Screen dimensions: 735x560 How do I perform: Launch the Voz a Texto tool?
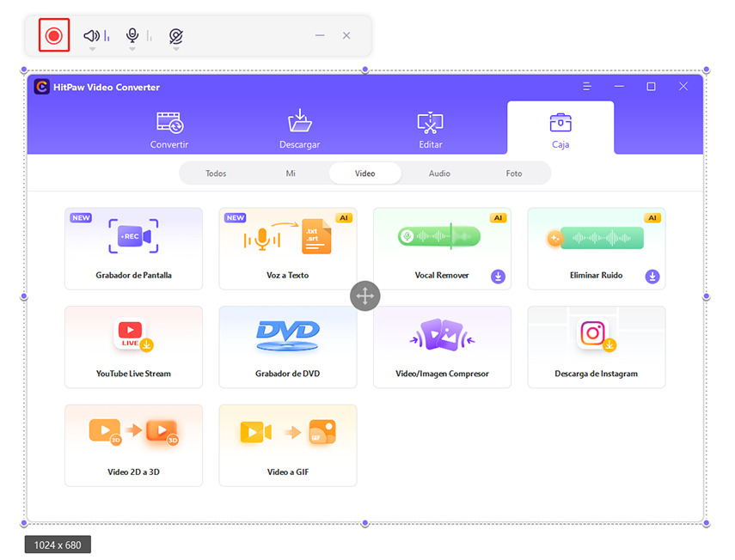click(x=288, y=248)
